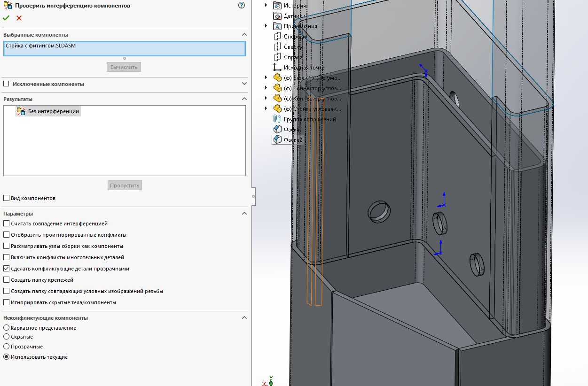This screenshot has width=588, height=386.
Task: Click the Вычислить button
Action: point(124,67)
